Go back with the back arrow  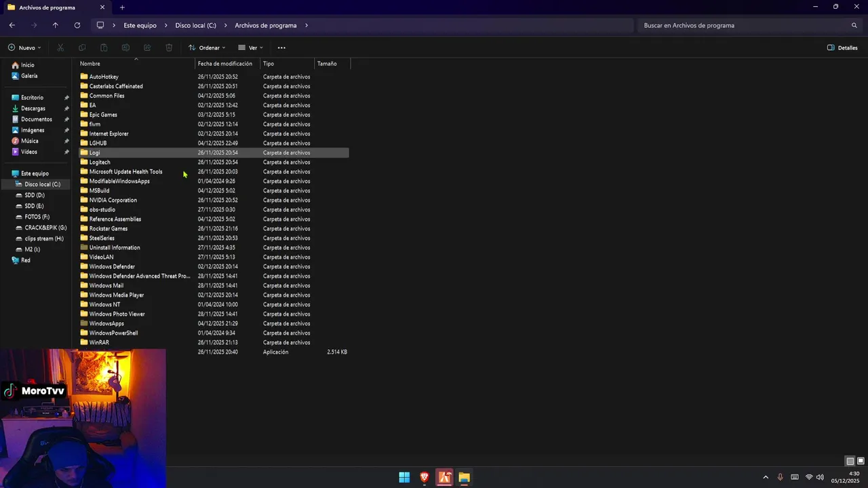tap(12, 25)
